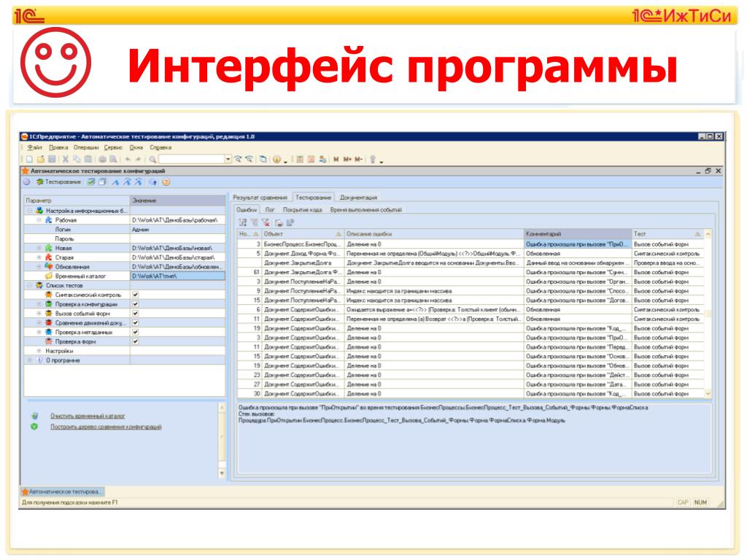
Task: Open the Сервис menu
Action: [113, 147]
